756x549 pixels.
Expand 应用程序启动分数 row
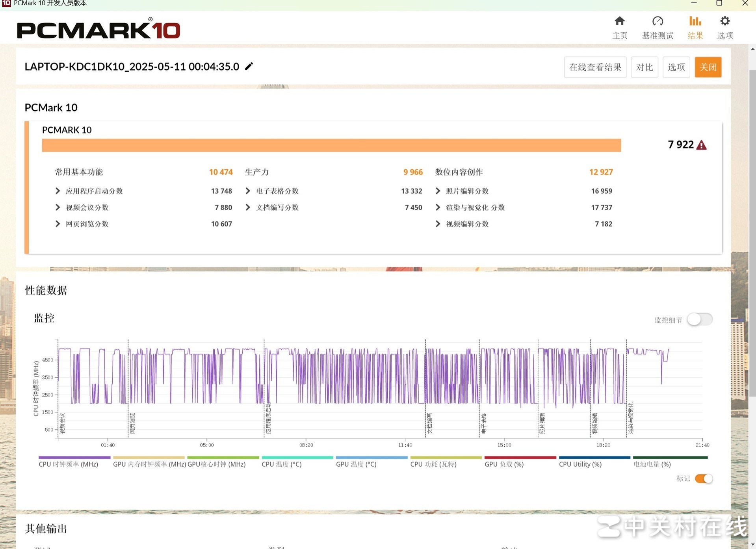click(x=58, y=191)
